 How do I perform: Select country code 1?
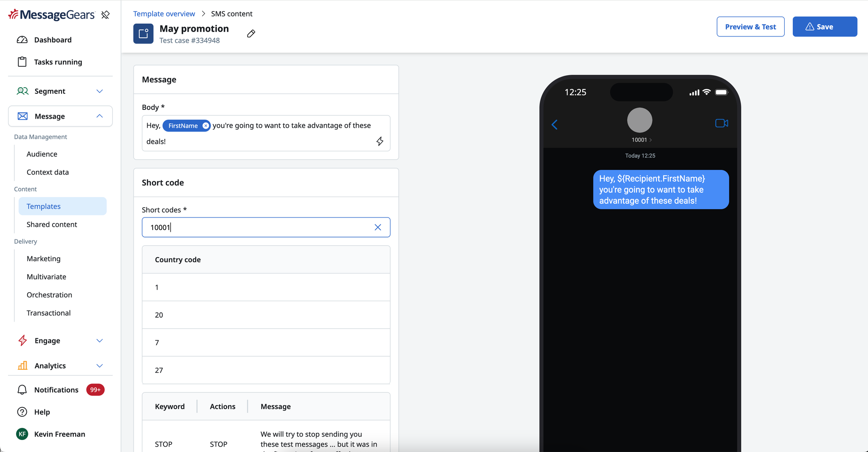click(266, 287)
